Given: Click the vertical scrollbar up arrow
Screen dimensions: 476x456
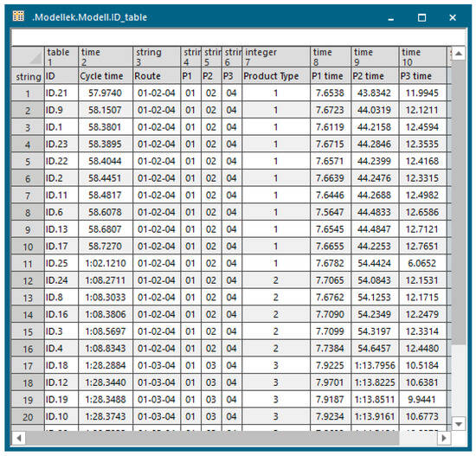Looking at the screenshot, I should tap(459, 54).
